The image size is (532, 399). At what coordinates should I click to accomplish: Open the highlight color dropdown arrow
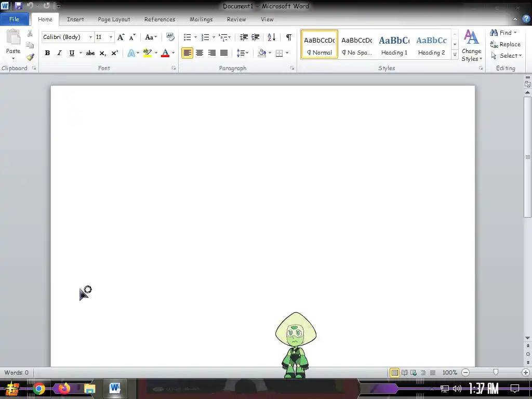156,53
